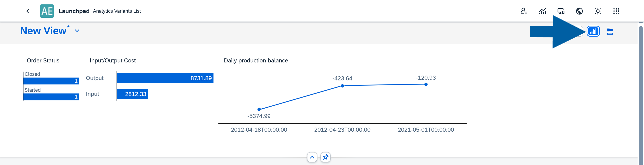Click the New View title
Image resolution: width=644 pixels, height=165 pixels.
43,31
